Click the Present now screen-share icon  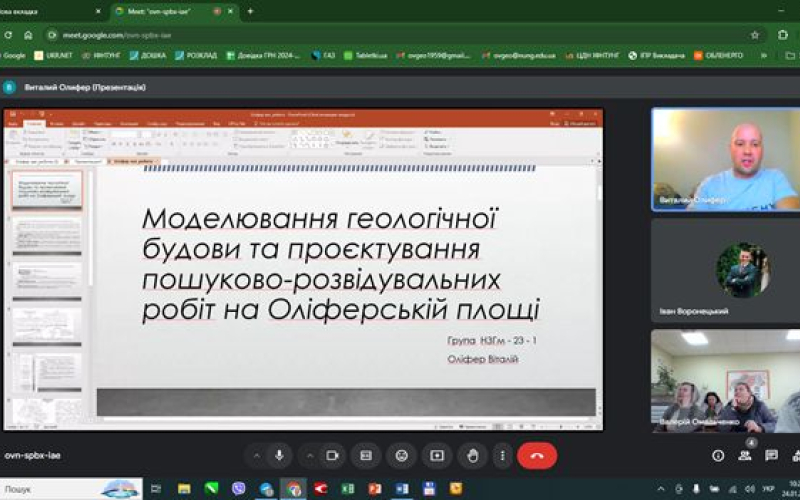point(437,456)
